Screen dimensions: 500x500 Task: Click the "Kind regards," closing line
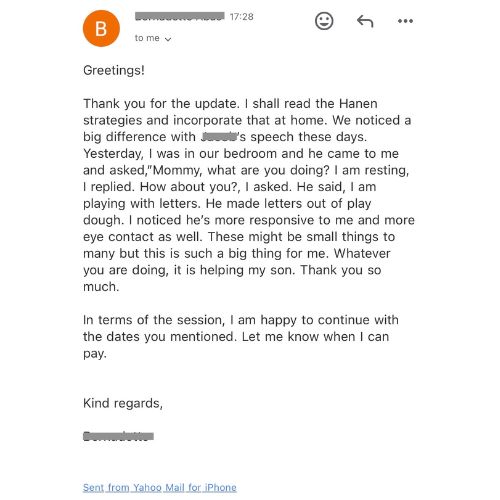[123, 403]
